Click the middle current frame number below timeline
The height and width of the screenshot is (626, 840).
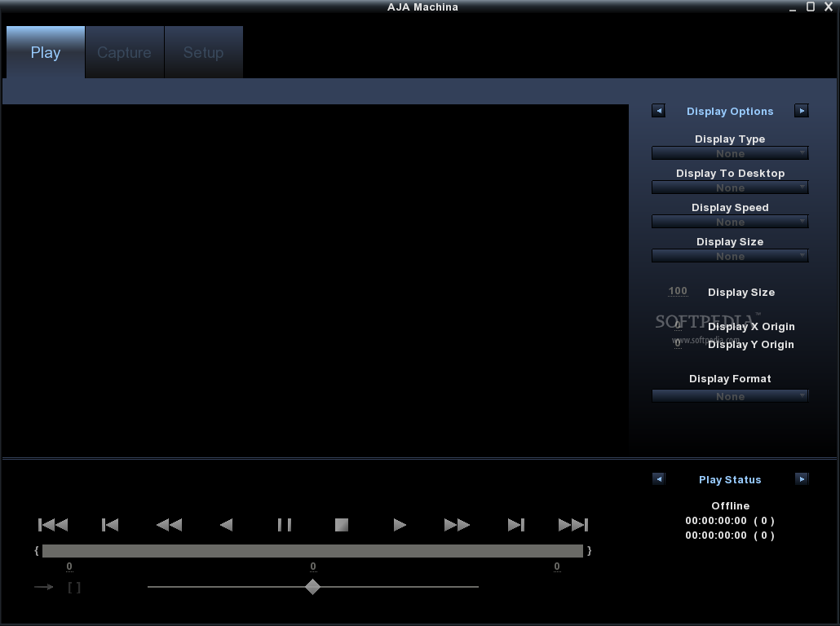pos(313,566)
